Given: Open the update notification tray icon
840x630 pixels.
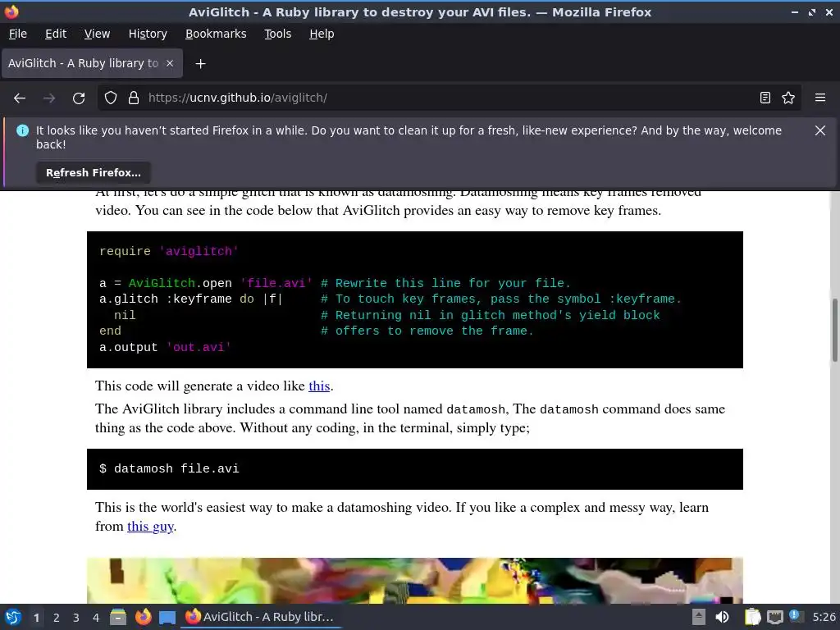Looking at the screenshot, I should point(795,617).
